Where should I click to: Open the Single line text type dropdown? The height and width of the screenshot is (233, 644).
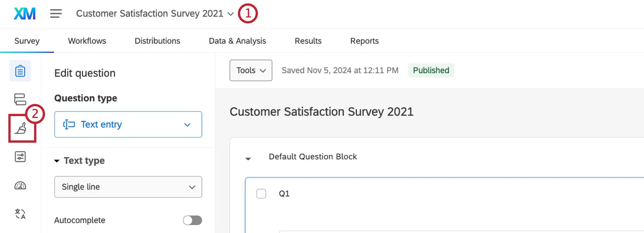128,187
